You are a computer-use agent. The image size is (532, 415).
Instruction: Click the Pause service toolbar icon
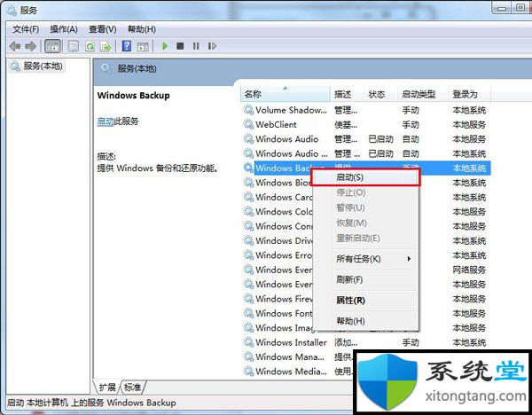click(x=196, y=46)
